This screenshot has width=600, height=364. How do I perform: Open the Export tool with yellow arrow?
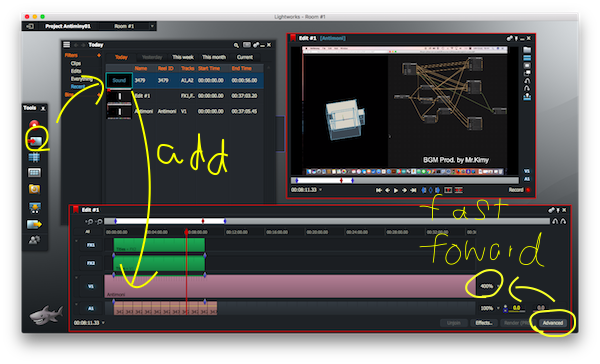[x=34, y=224]
